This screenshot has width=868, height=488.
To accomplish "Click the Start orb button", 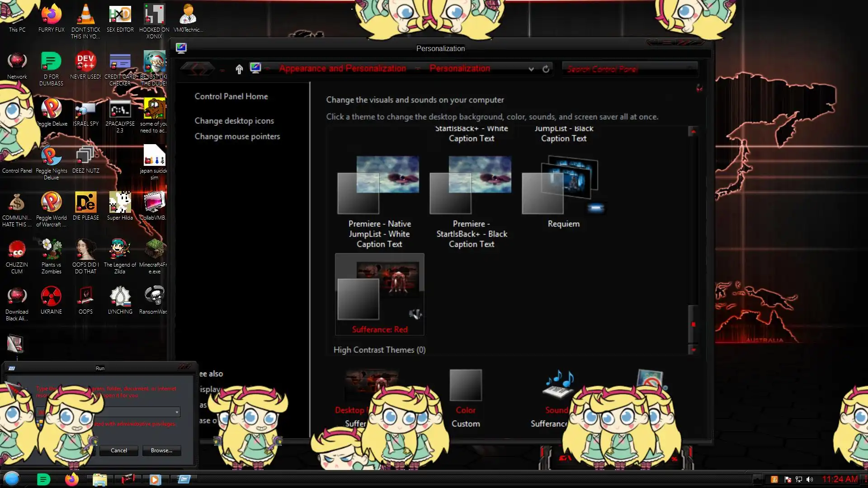I will (x=12, y=479).
